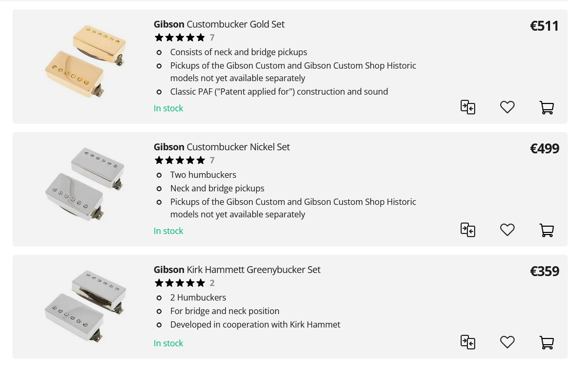The height and width of the screenshot is (365, 588).
Task: Wishlist the Kirk Hammett Greenybucker Set
Action: (x=507, y=342)
